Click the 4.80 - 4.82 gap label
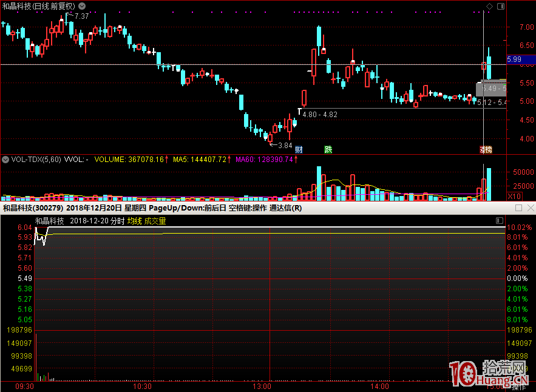Viewport: 536px width, 392px height. click(320, 115)
